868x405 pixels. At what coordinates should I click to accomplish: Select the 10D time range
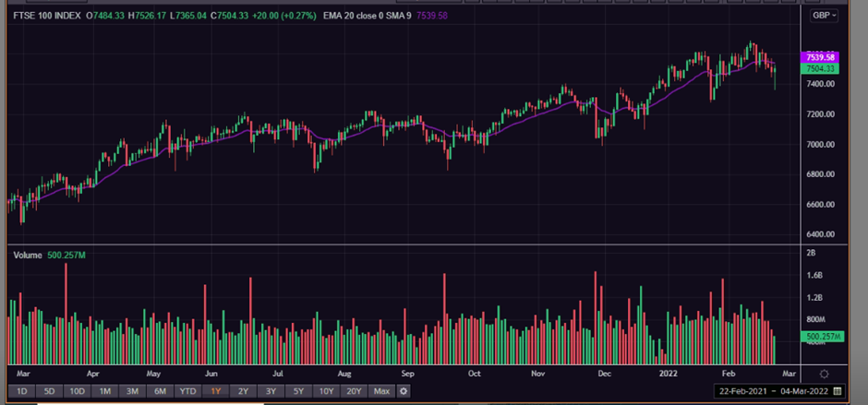coord(77,392)
